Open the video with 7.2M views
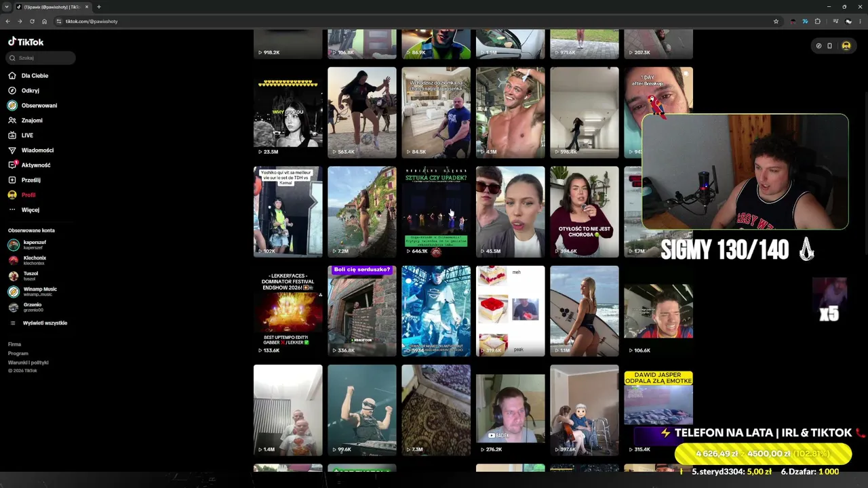This screenshot has width=868, height=488. (362, 211)
